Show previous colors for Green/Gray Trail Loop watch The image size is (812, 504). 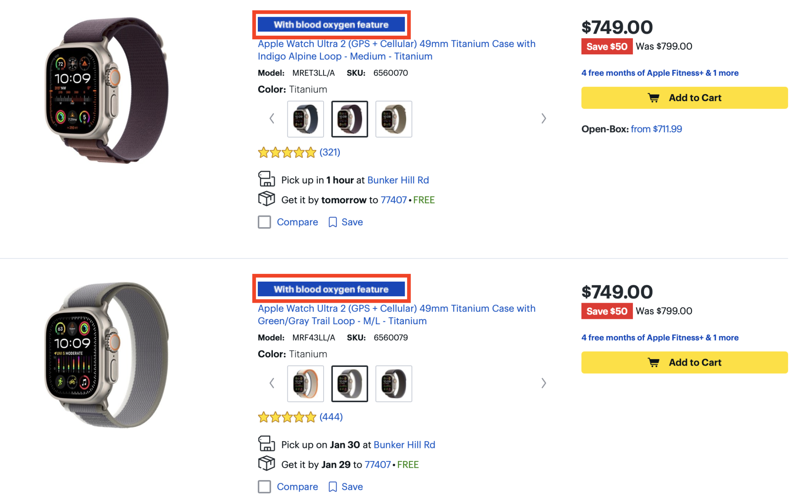[x=272, y=383]
